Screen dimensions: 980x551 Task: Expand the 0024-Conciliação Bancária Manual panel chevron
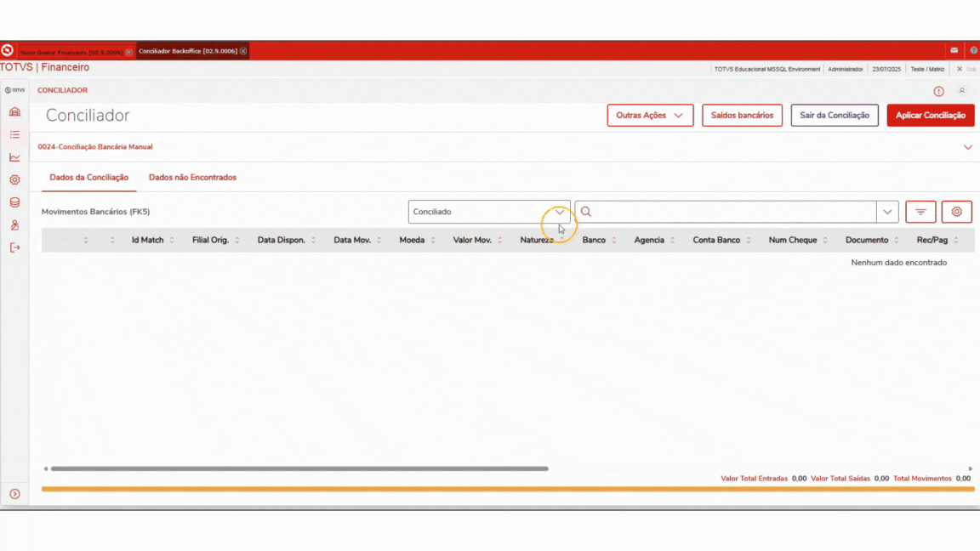(967, 147)
